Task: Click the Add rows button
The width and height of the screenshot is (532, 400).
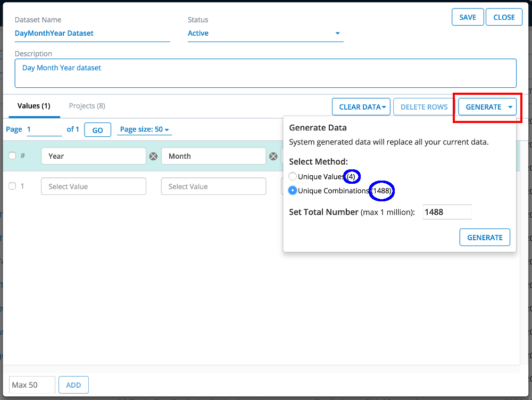Action: tap(73, 385)
